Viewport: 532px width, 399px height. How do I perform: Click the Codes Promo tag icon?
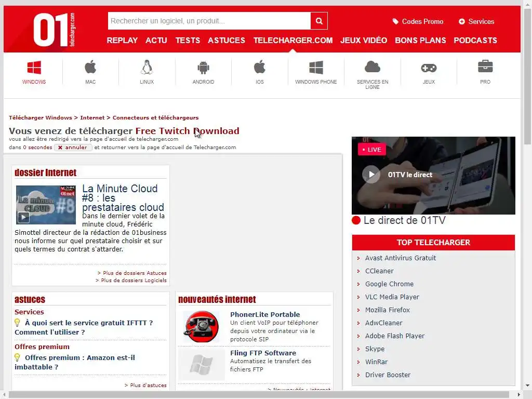[x=395, y=21]
